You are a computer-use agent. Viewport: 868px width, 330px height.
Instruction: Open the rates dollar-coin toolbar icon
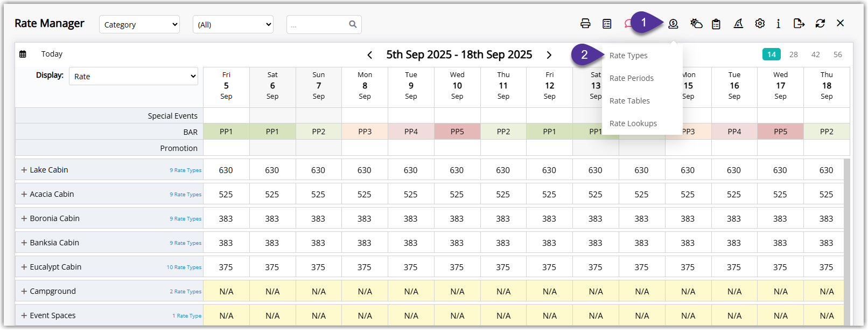(x=673, y=24)
